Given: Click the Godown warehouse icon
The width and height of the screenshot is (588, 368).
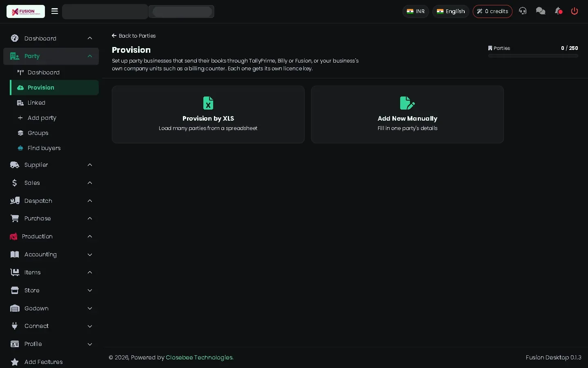Looking at the screenshot, I should pyautogui.click(x=15, y=308).
